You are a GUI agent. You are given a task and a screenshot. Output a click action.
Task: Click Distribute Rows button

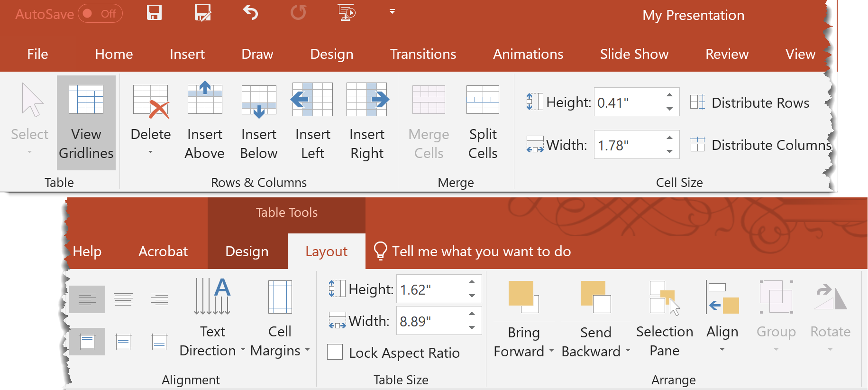[750, 102]
